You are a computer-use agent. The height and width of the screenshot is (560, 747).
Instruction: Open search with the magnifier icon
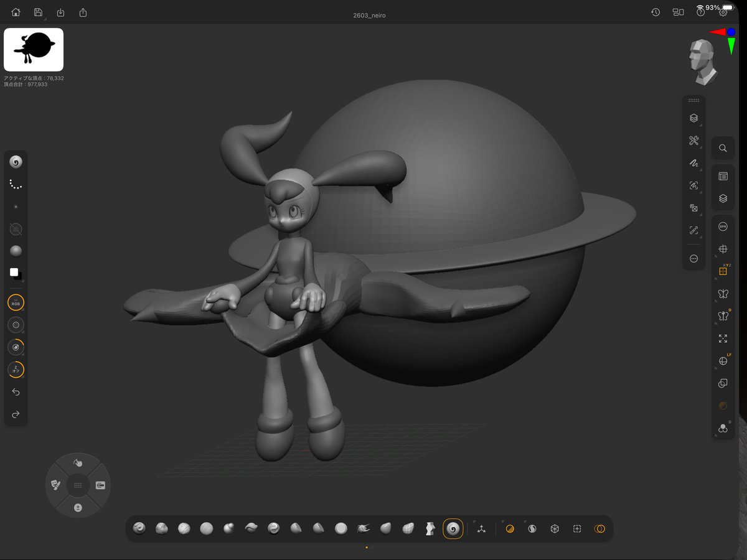tap(723, 148)
